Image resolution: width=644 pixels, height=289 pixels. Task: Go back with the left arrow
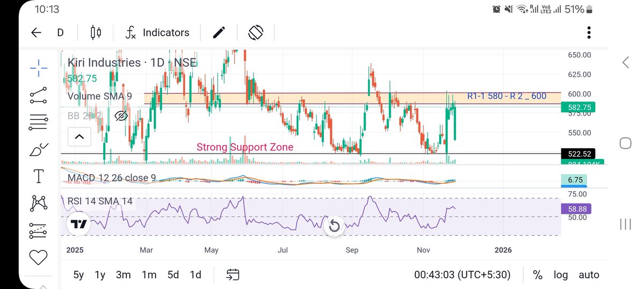pyautogui.click(x=36, y=33)
